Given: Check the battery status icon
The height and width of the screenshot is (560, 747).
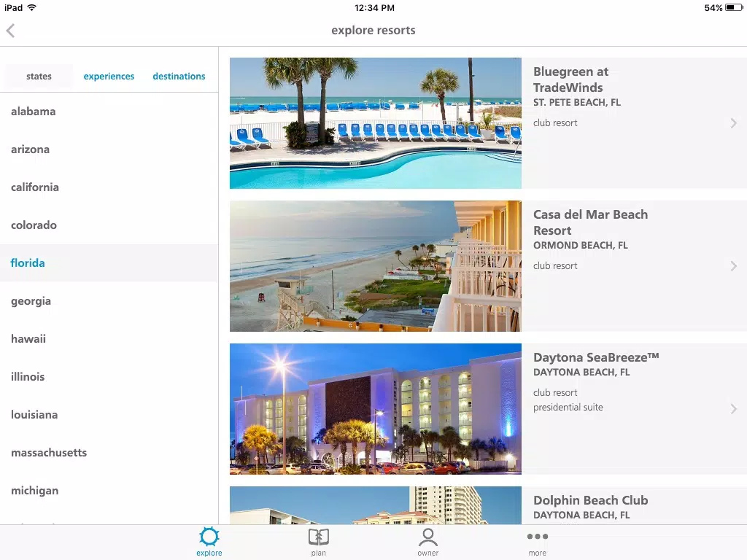Looking at the screenshot, I should pos(733,7).
